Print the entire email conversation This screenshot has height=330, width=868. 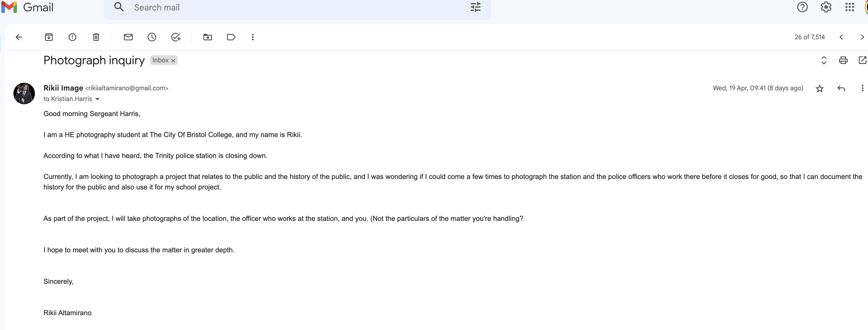click(x=843, y=60)
